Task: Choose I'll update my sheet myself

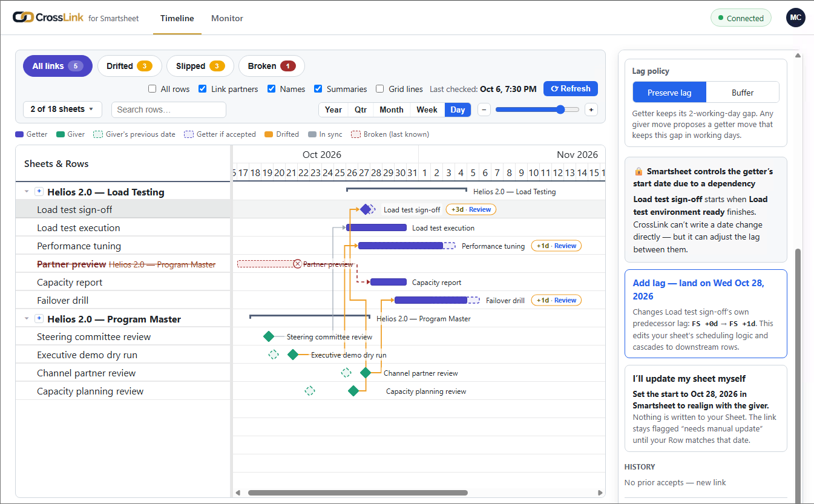Action: tap(706, 408)
